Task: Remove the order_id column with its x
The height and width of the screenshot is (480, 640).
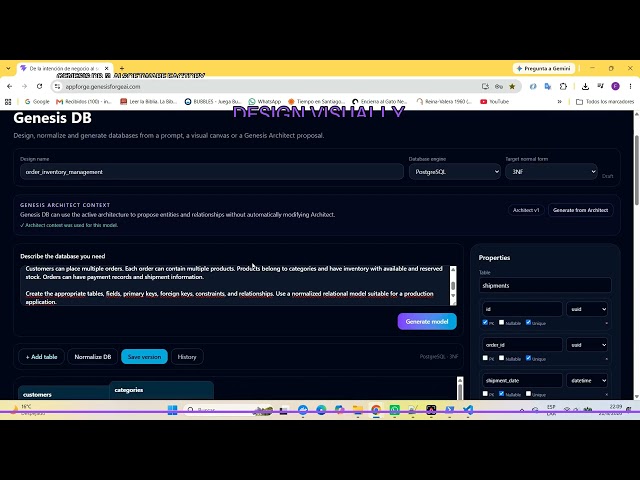Action: click(606, 359)
